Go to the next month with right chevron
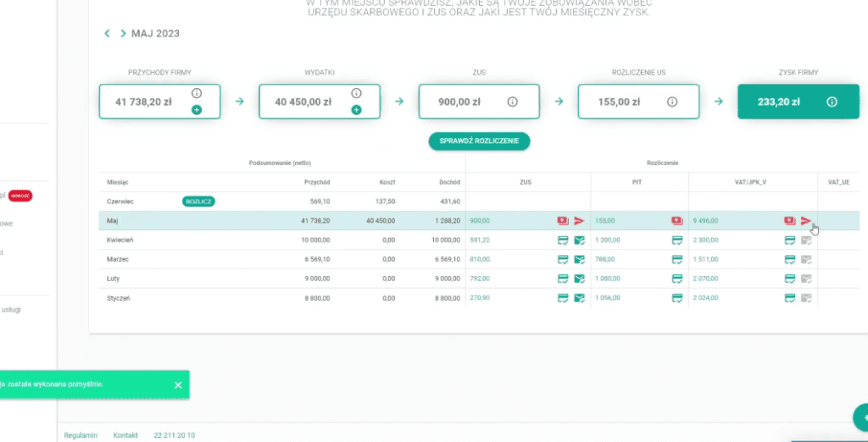The width and height of the screenshot is (868, 442). point(123,34)
